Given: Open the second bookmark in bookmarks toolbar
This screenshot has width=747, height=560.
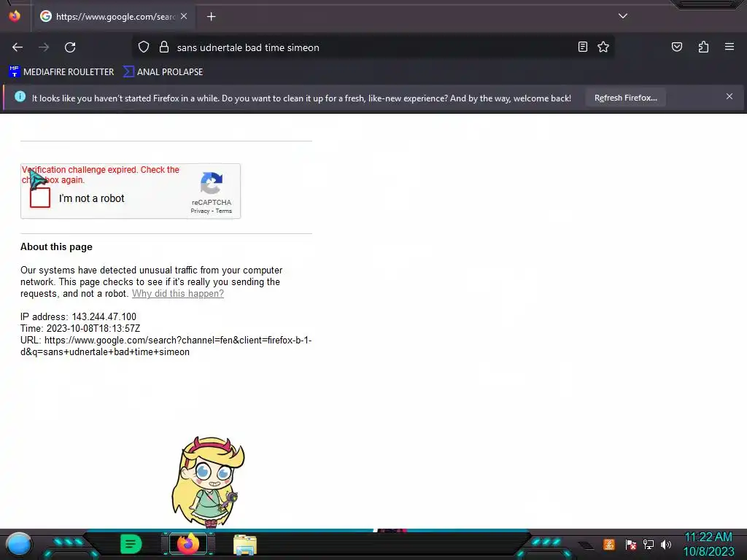Looking at the screenshot, I should 163,72.
